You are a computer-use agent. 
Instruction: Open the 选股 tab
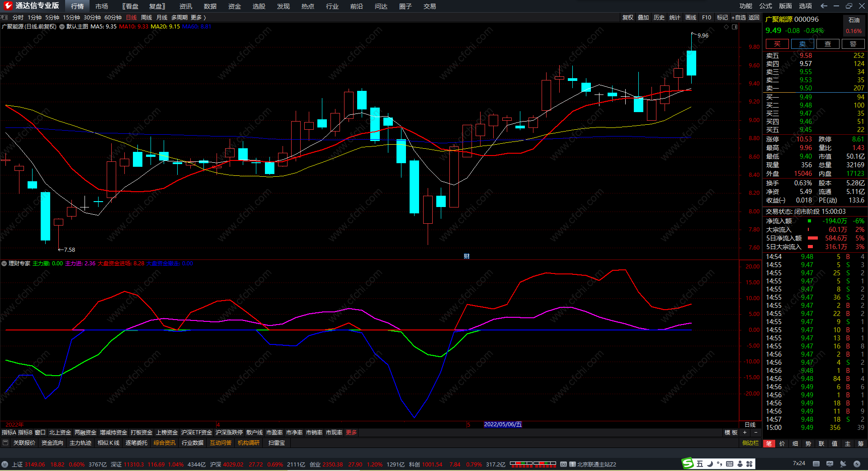(x=259, y=6)
